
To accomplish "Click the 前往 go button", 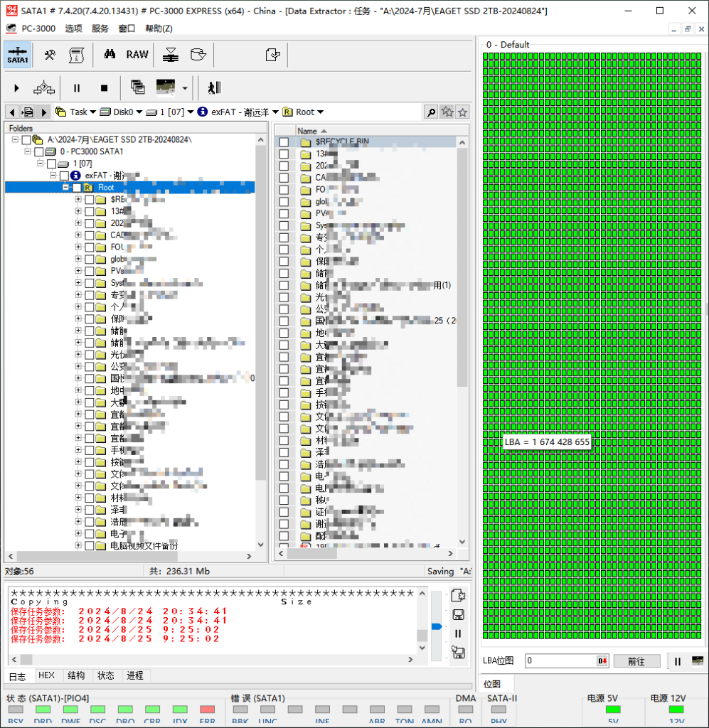I will [636, 660].
